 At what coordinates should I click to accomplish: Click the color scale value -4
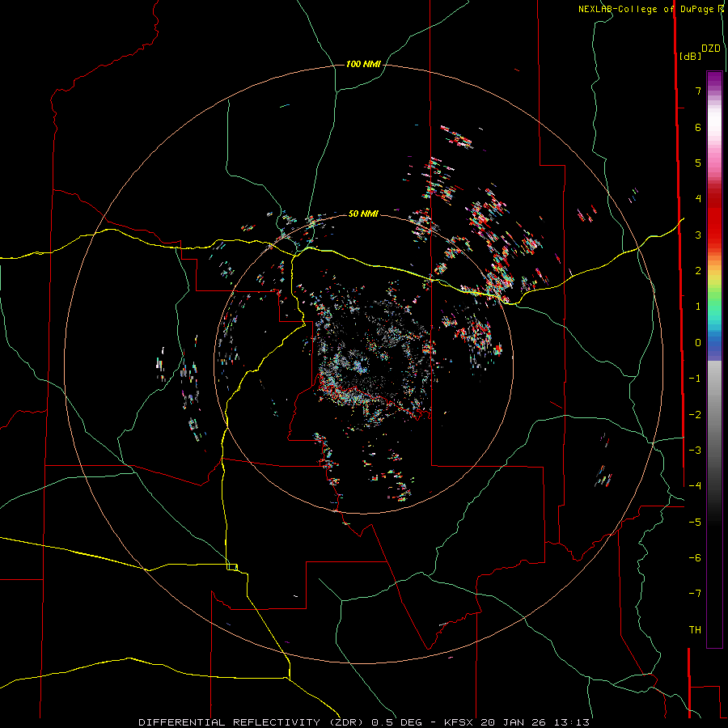tap(695, 486)
